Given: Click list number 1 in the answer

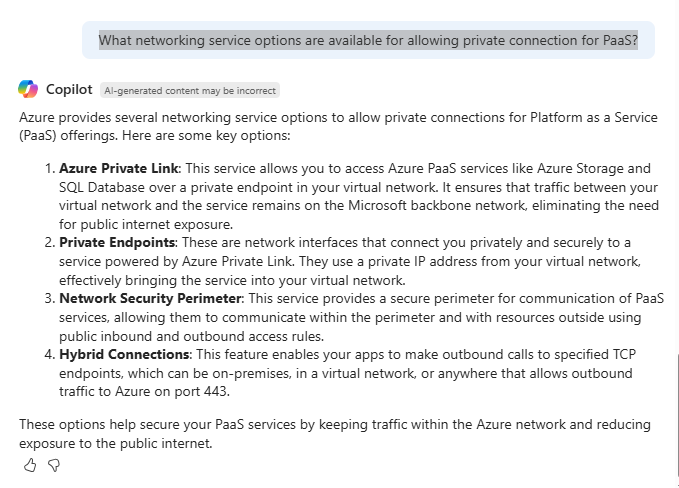Looking at the screenshot, I should [x=48, y=168].
